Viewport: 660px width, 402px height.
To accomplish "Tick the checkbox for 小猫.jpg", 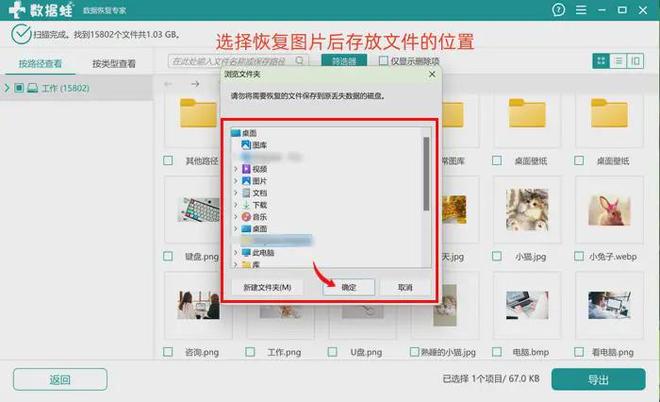I will coord(497,256).
